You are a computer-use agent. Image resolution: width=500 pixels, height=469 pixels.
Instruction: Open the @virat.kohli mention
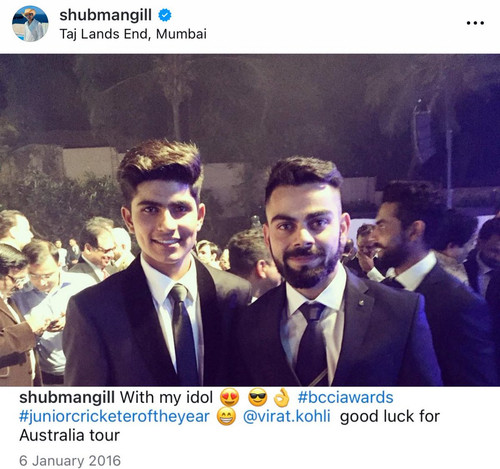pyautogui.click(x=287, y=417)
